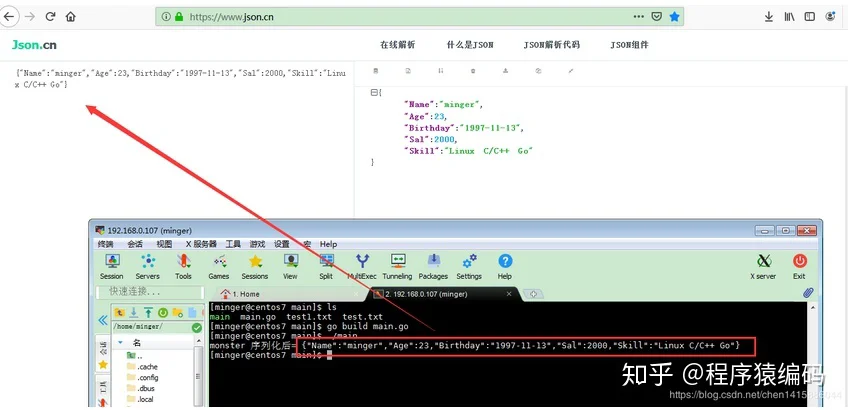Go to parent folder in SFTP panel
This screenshot has height=410, width=848.
pos(120,313)
